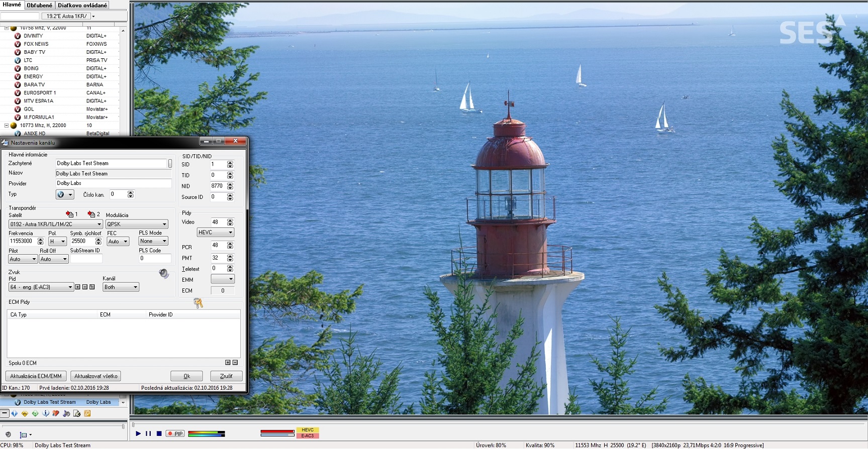Screen dimensions: 868x449
Task: Click the orange key icon in channel toolbar
Action: pos(87,413)
